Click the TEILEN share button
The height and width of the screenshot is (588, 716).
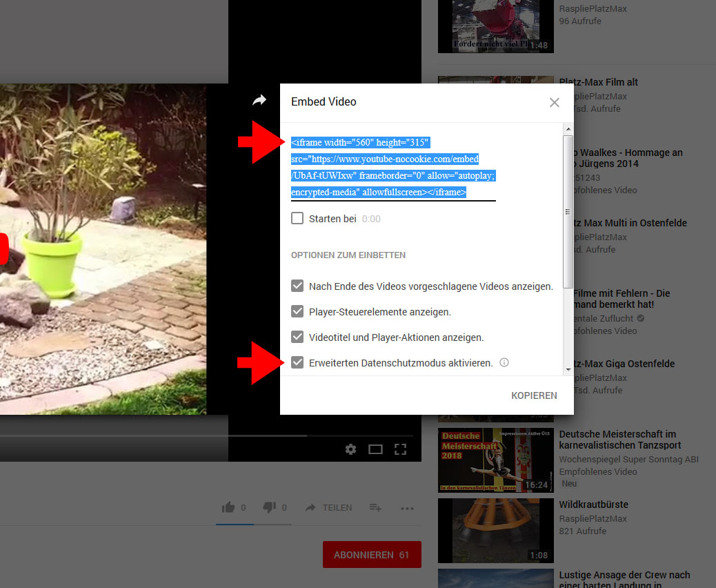coord(329,507)
